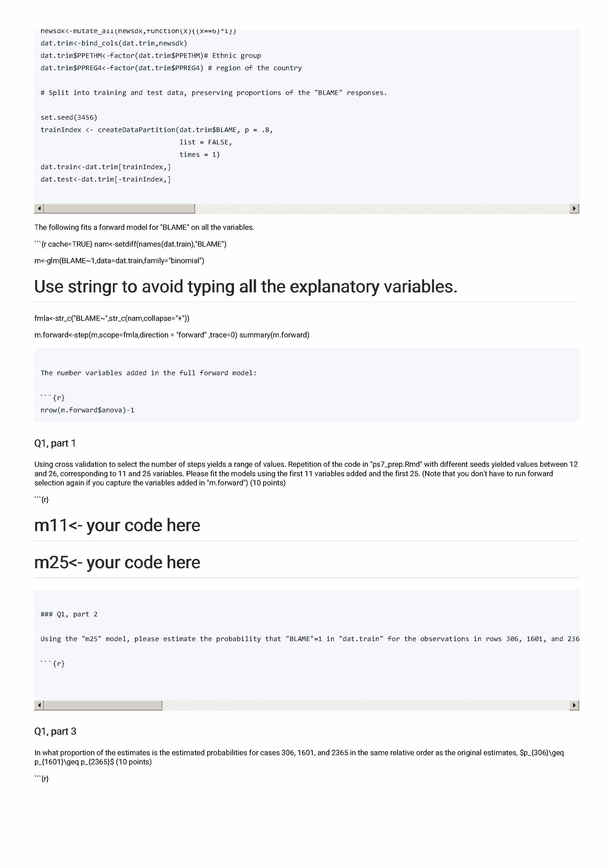The width and height of the screenshot is (614, 868).
Task: Click scrollbar thumb of Q1 part 2 code block
Action: pyautogui.click(x=103, y=705)
